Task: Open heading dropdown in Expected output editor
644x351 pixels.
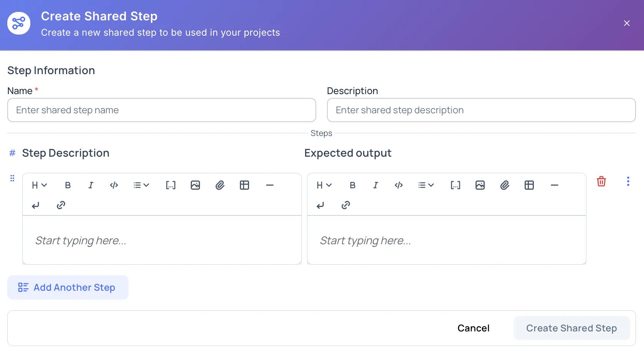Action: pos(324,185)
